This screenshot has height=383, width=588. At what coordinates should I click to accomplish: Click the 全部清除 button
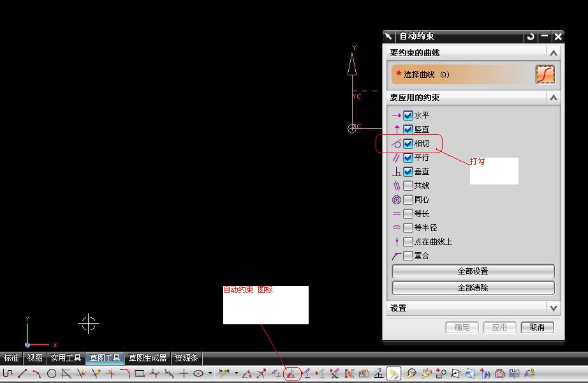coord(473,288)
